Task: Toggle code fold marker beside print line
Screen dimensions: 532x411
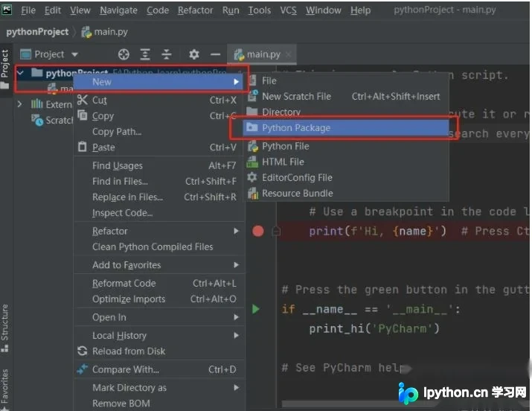Action: click(x=276, y=231)
